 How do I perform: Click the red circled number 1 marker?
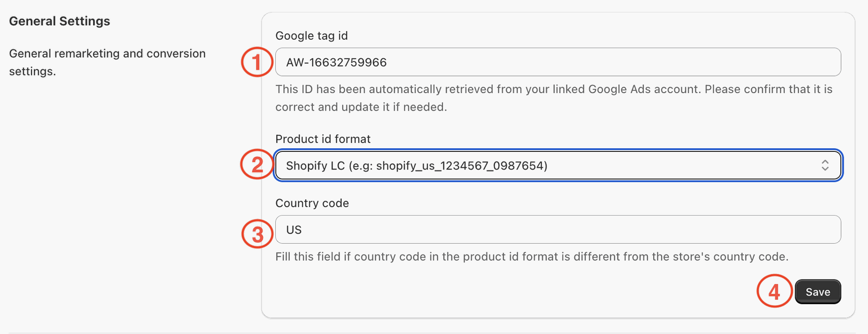click(257, 62)
